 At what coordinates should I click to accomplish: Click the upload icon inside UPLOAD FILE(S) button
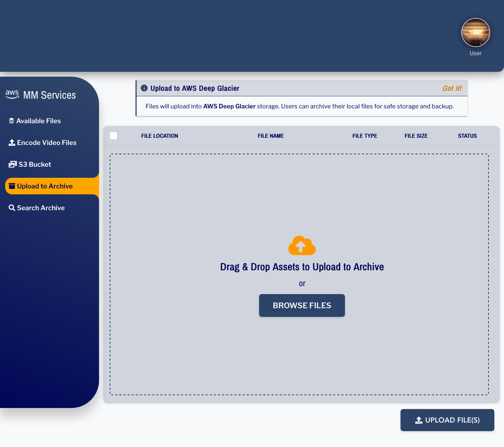(x=419, y=420)
